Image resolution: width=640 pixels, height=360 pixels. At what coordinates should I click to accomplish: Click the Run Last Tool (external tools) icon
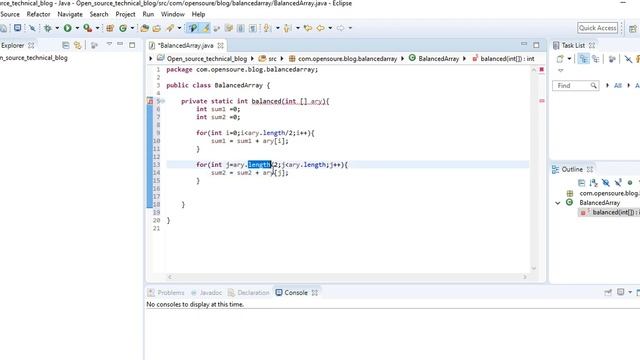87,28
